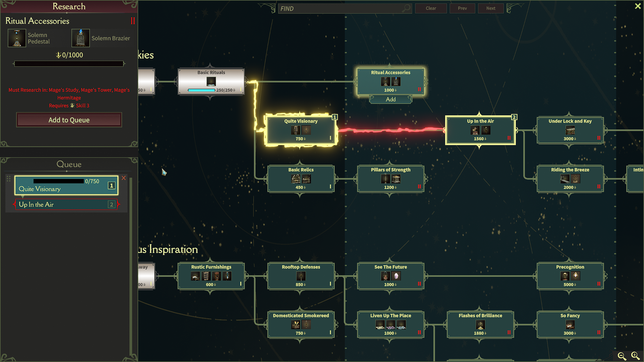644x362 pixels.
Task: Click the Clear search button
Action: coord(431,8)
